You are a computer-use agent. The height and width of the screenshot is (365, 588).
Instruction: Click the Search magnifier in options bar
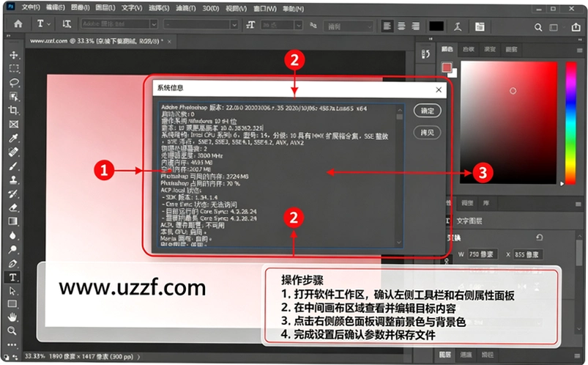pyautogui.click(x=538, y=27)
